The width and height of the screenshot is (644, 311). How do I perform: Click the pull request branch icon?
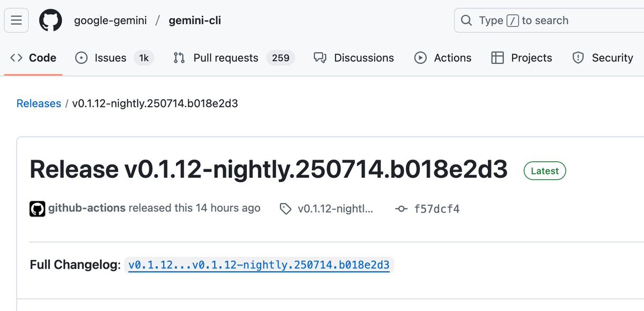coord(179,58)
